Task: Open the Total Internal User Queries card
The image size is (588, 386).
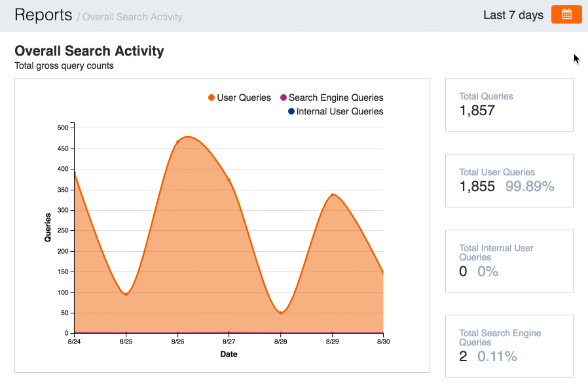Action: 509,260
